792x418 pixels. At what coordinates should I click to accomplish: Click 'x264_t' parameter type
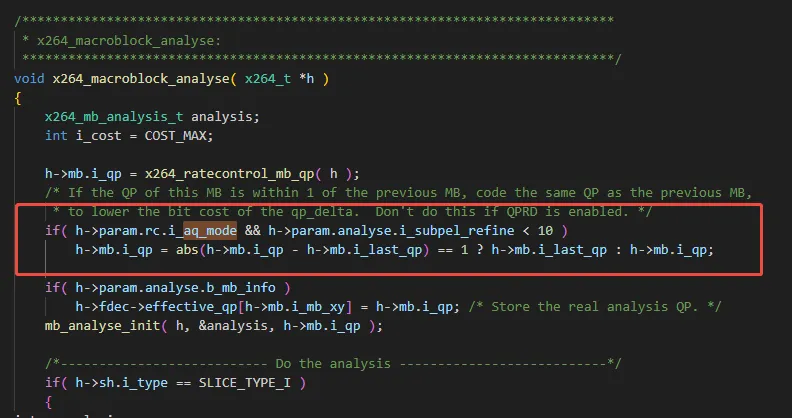pyautogui.click(x=268, y=79)
